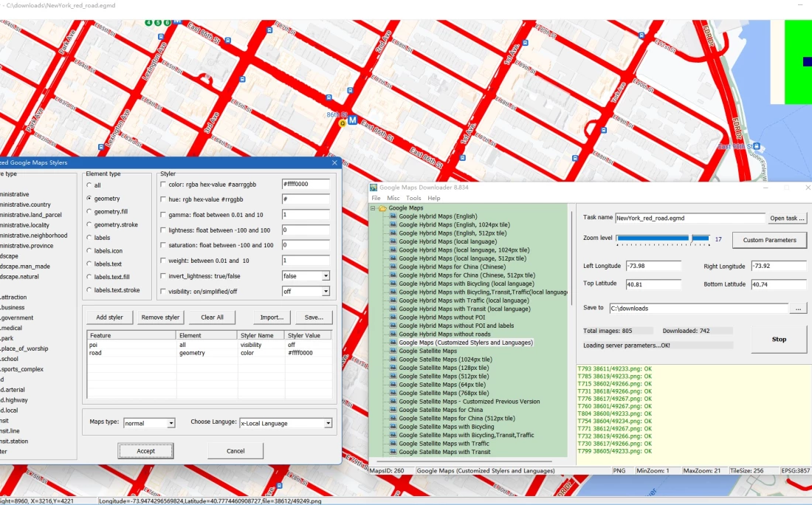Open the Maps type dropdown
Viewport: 812px width, 505px height.
171,424
